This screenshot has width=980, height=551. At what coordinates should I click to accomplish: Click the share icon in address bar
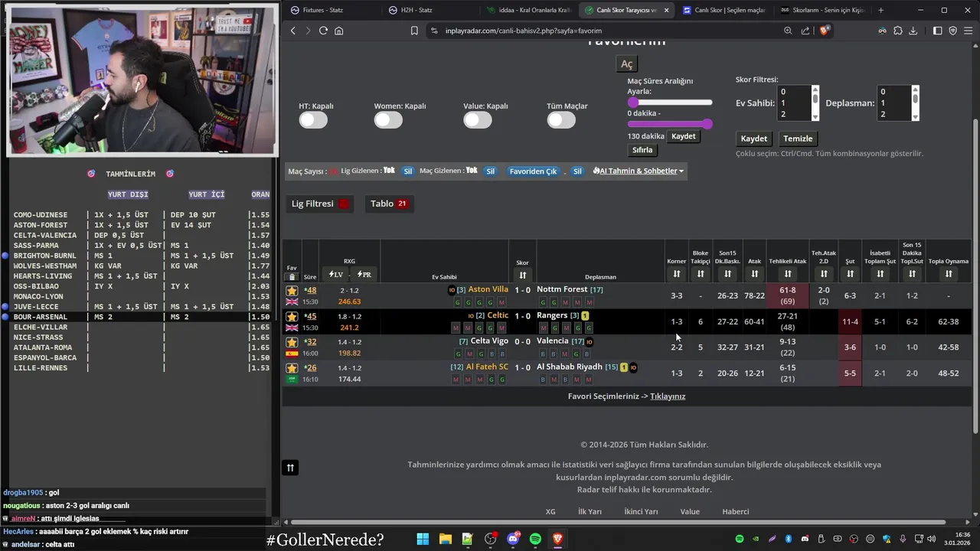[805, 31]
